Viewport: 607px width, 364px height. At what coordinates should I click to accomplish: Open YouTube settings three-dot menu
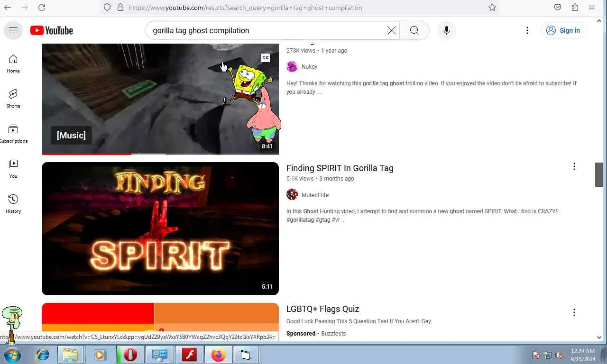click(x=527, y=30)
